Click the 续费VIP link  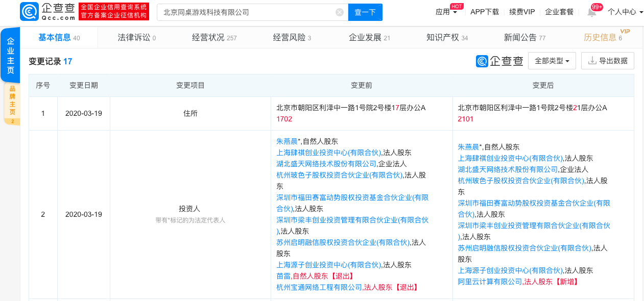point(522,12)
